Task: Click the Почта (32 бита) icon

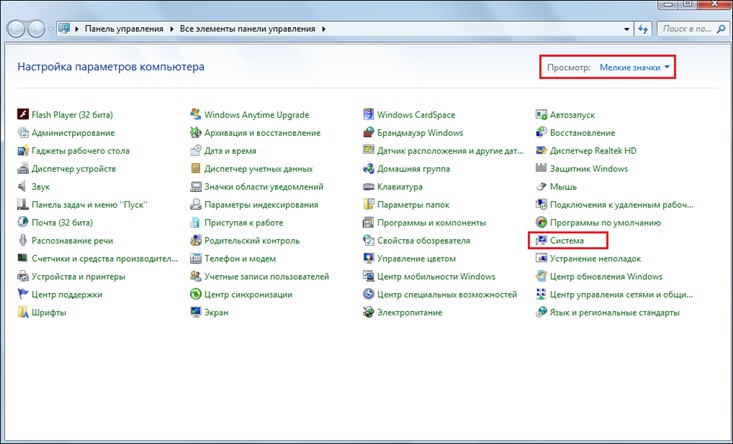Action: [23, 222]
